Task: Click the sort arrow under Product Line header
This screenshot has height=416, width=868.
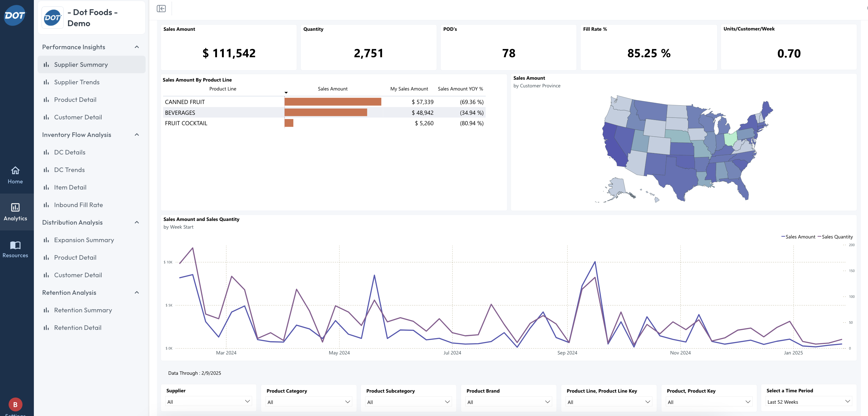Action: coord(286,93)
